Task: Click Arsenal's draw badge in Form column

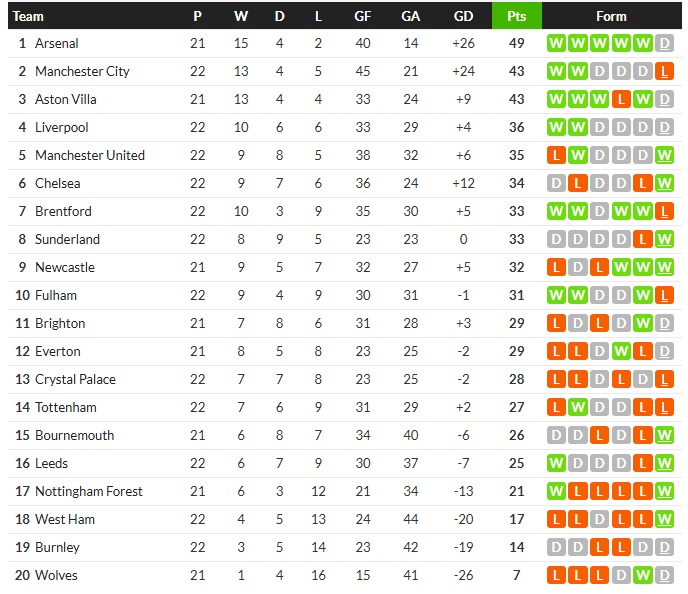Action: (666, 43)
